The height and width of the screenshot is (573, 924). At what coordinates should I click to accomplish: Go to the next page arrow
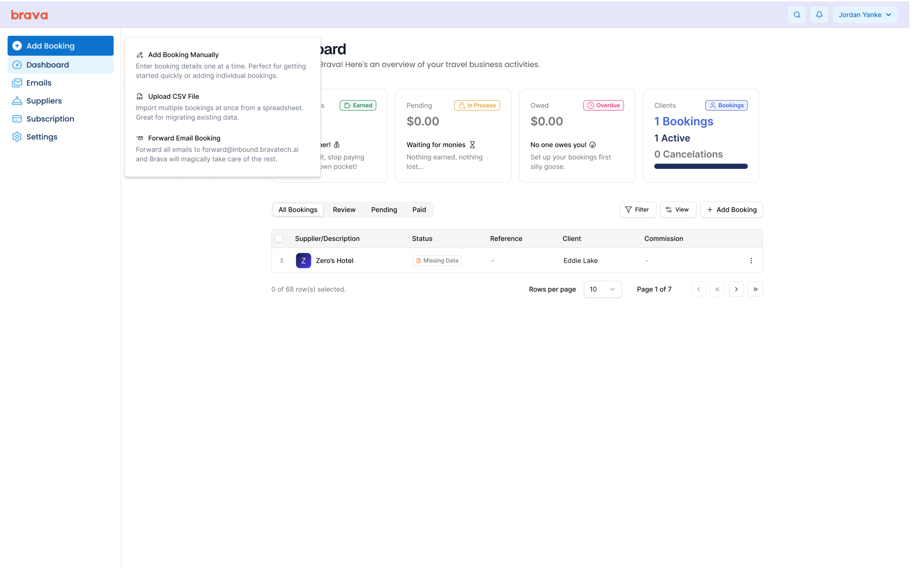click(736, 289)
